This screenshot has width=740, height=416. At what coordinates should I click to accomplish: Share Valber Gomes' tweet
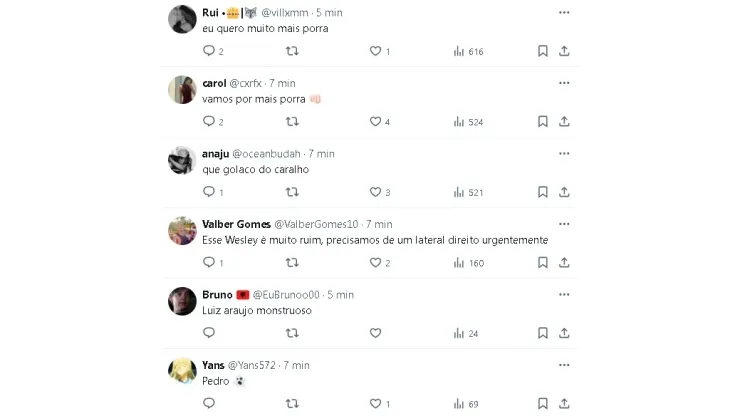click(564, 262)
